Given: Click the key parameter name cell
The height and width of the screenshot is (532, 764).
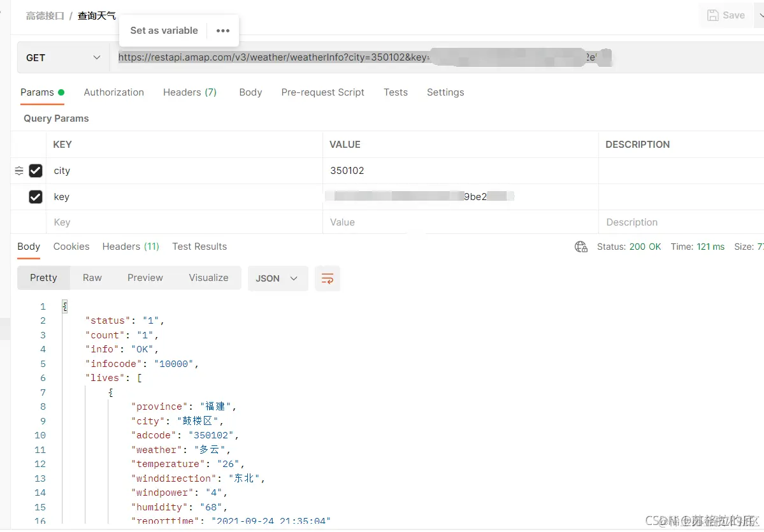Looking at the screenshot, I should [184, 197].
